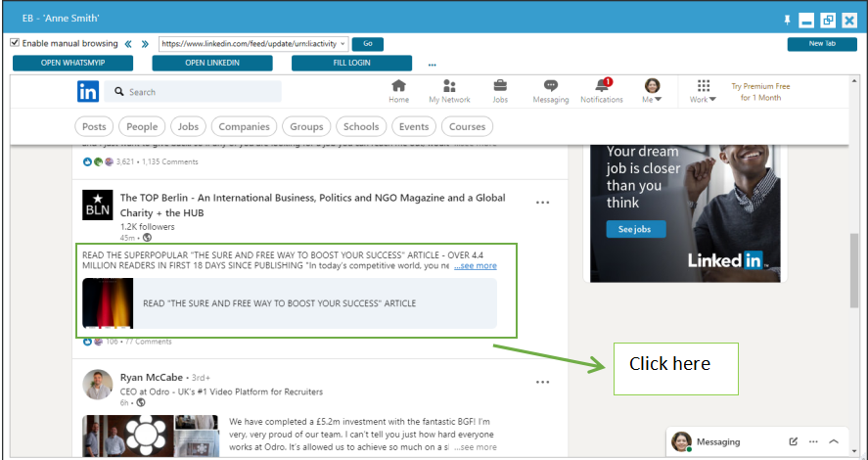Click Ryan McCabe profile photo

point(98,385)
